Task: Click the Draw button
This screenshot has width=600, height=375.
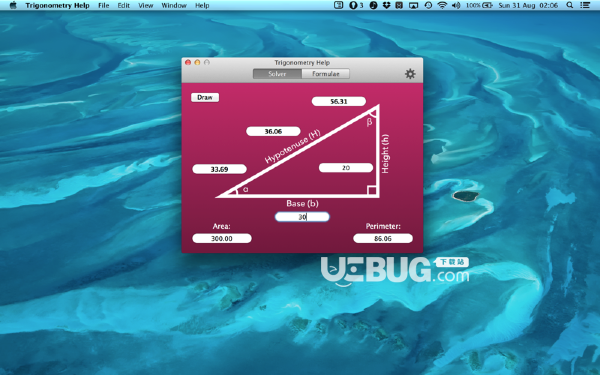Action: [x=205, y=97]
